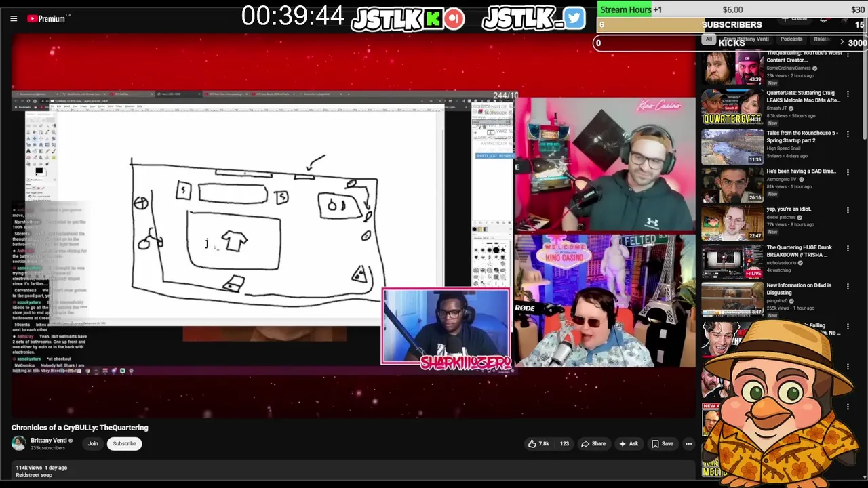Click the JSTLK Kick logo overlay
The width and height of the screenshot is (868, 488).
pyautogui.click(x=408, y=19)
